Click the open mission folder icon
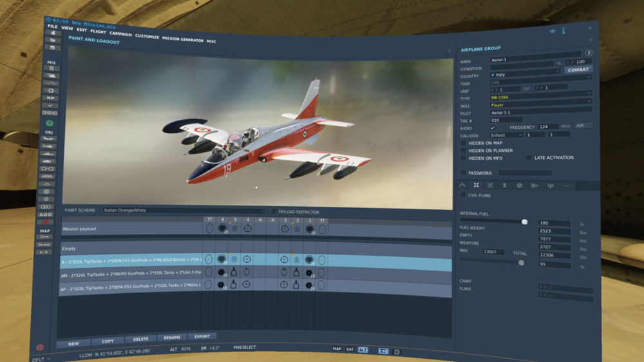 point(53,41)
